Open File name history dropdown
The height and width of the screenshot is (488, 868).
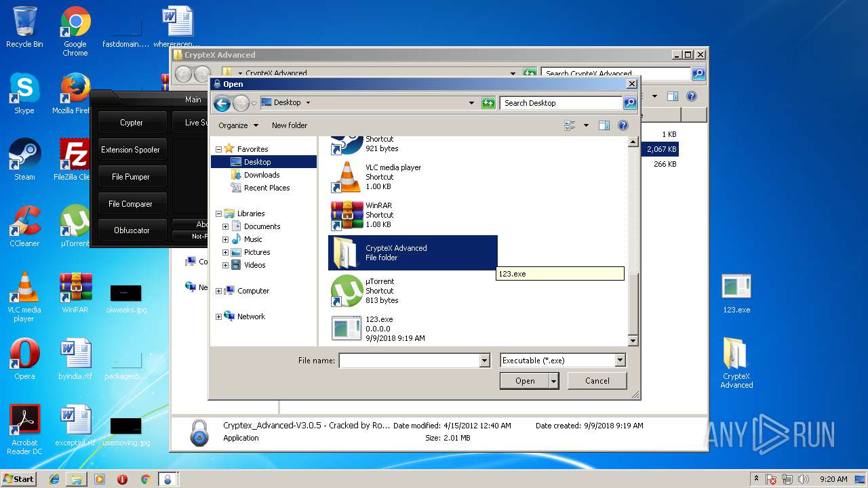pos(484,361)
